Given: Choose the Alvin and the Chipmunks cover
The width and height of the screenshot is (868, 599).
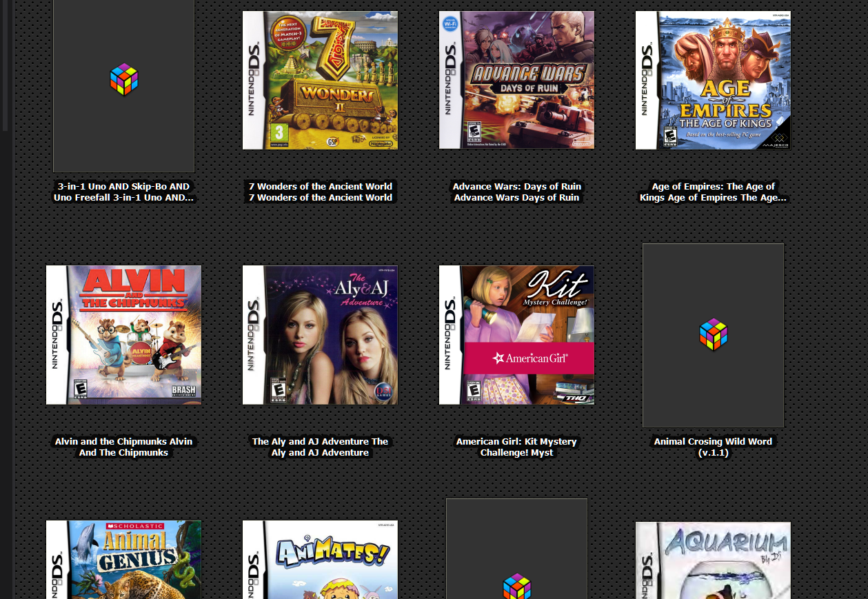Looking at the screenshot, I should [123, 335].
